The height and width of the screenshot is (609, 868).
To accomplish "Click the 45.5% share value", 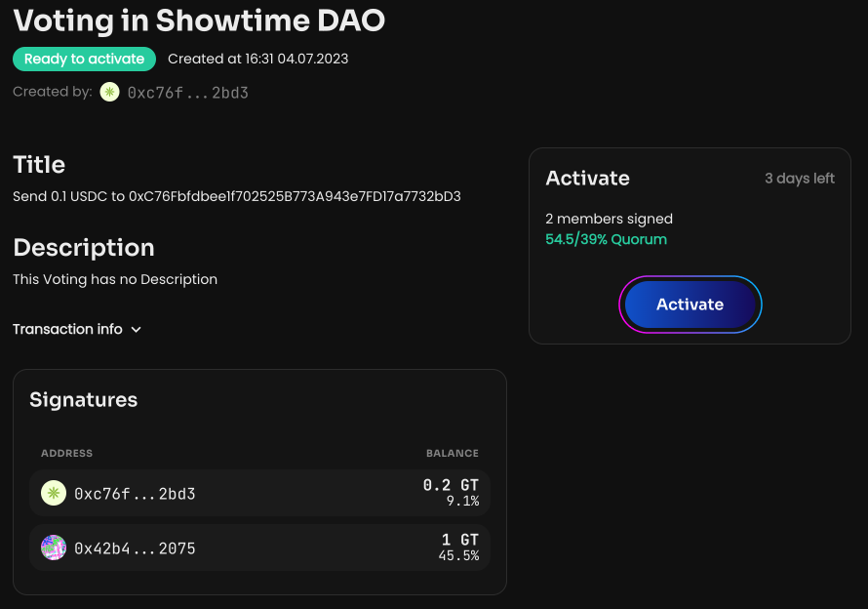I will click(x=459, y=555).
